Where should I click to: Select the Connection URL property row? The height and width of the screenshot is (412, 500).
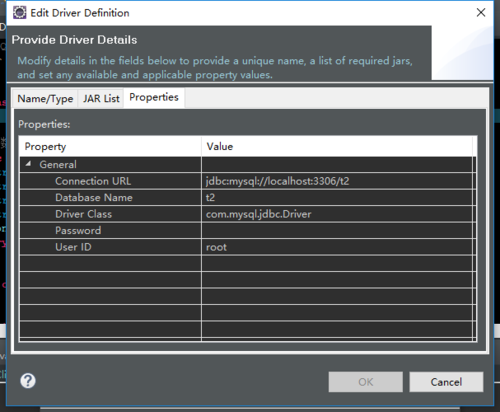(246, 181)
